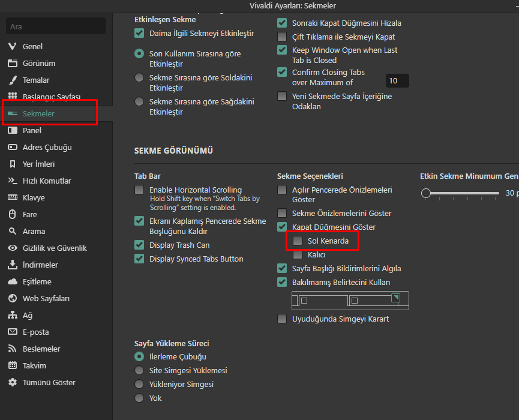519x420 pixels.
Task: Open the Klavye settings section
Action: [x=56, y=197]
